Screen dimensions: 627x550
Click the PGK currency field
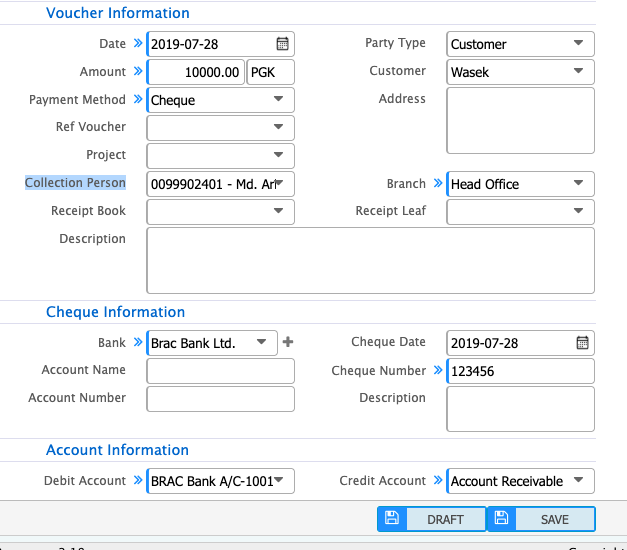(x=271, y=72)
